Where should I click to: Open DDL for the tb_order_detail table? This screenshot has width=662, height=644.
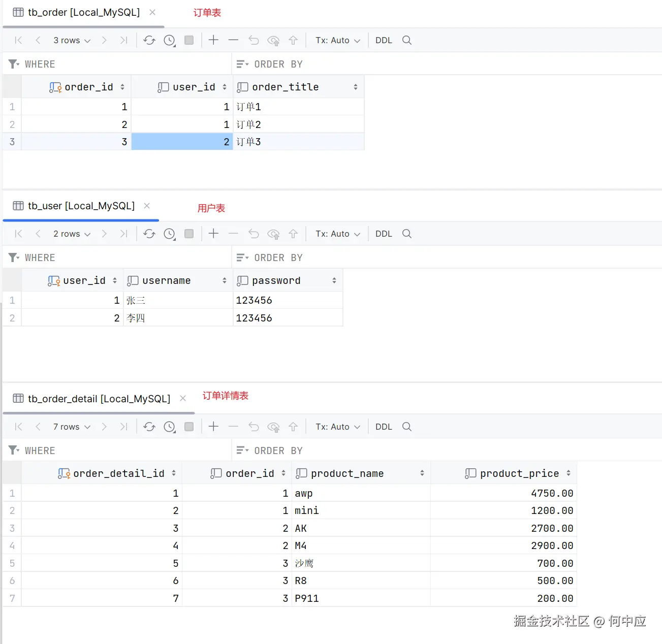click(x=384, y=427)
